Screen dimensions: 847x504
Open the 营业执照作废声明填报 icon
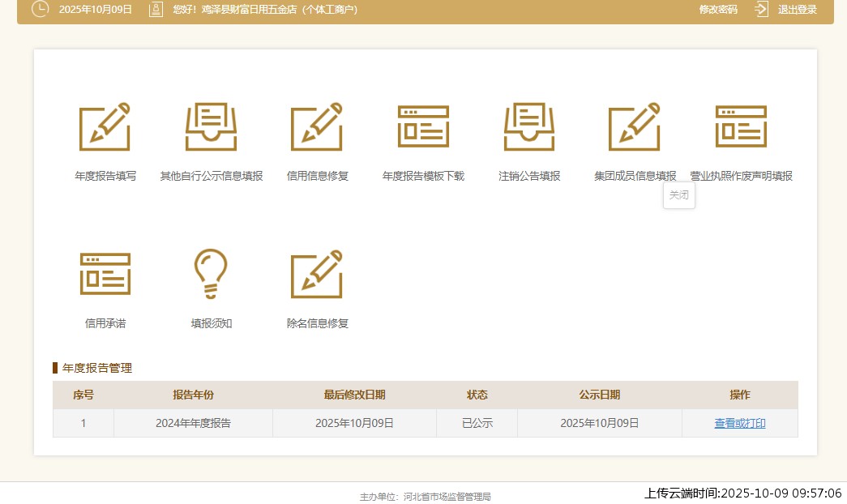(x=741, y=127)
